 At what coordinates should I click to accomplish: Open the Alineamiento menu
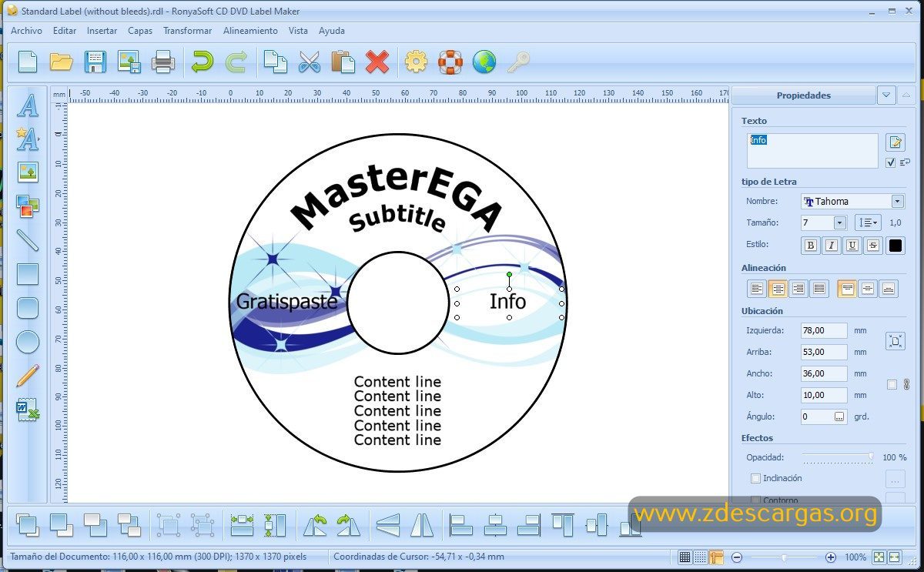tap(250, 31)
